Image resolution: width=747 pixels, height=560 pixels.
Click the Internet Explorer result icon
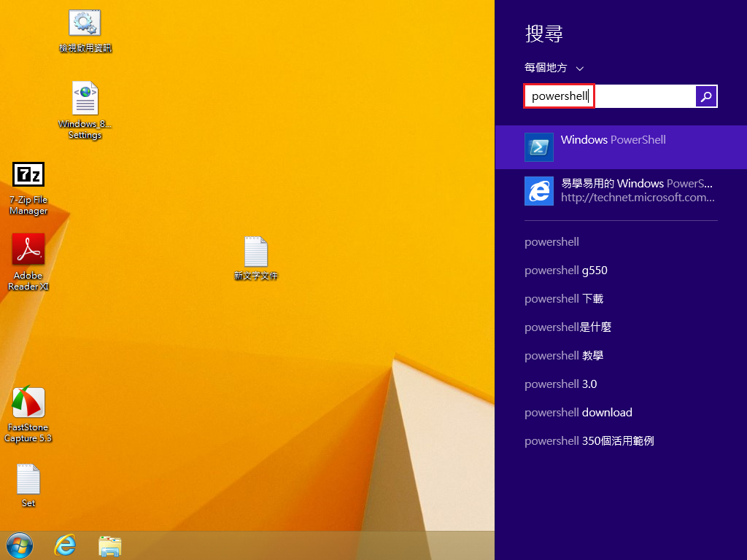[539, 191]
